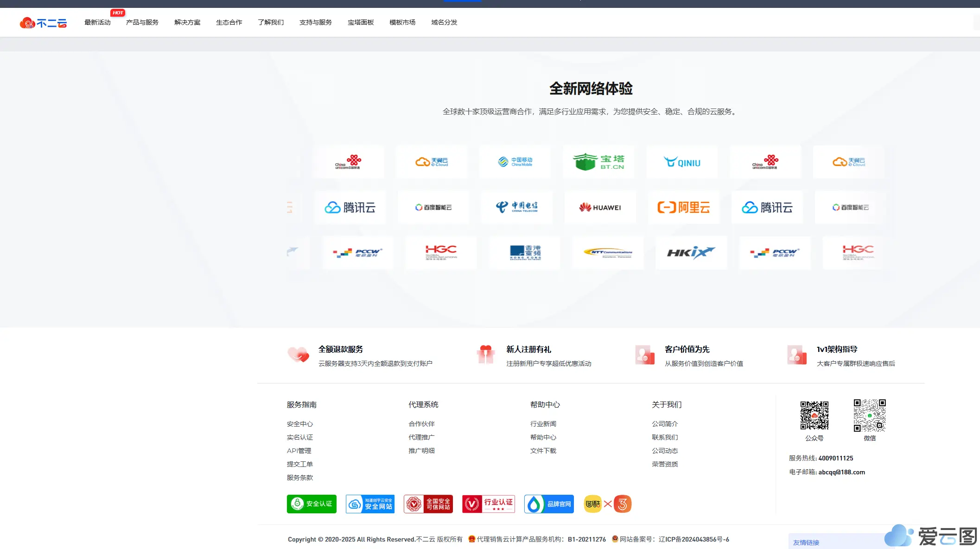Click the 品牌官网 badge

pyautogui.click(x=549, y=504)
